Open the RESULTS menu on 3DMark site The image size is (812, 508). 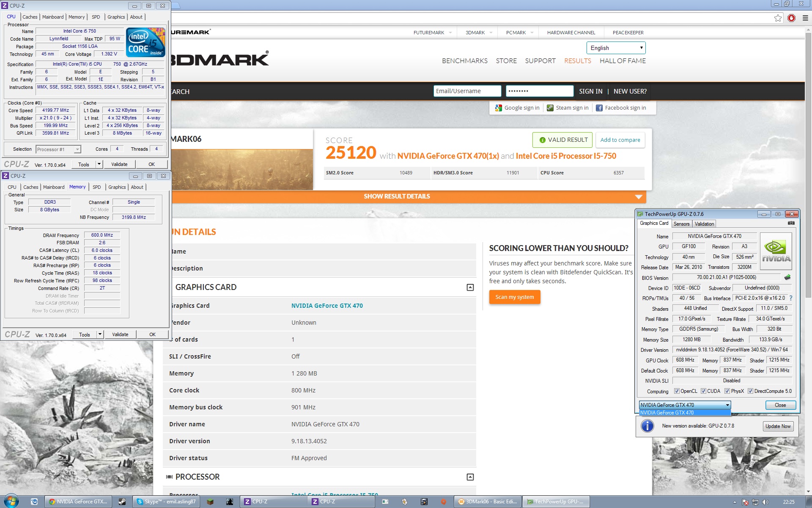pos(577,61)
